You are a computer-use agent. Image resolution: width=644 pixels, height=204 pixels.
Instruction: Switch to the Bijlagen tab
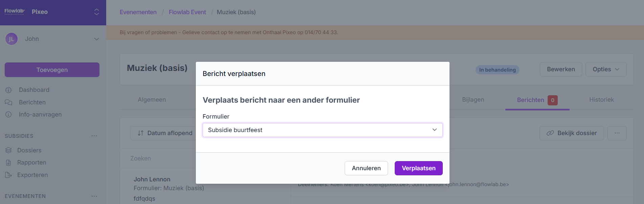473,100
